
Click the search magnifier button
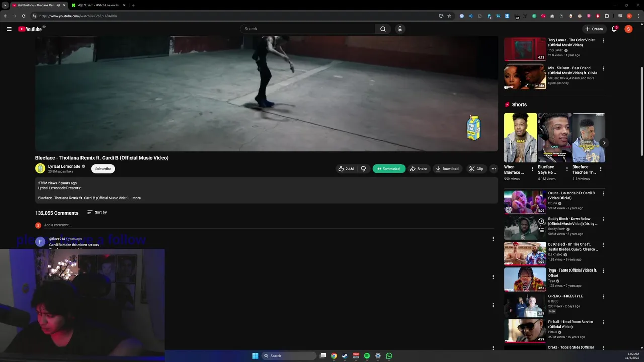(x=383, y=29)
